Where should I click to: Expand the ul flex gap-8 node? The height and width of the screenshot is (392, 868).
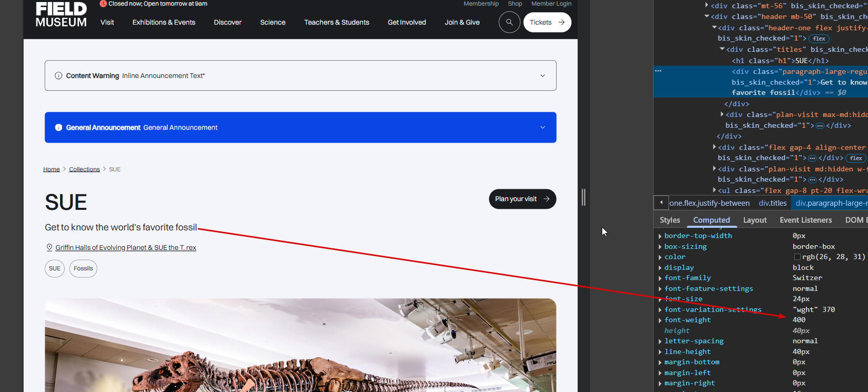click(715, 190)
